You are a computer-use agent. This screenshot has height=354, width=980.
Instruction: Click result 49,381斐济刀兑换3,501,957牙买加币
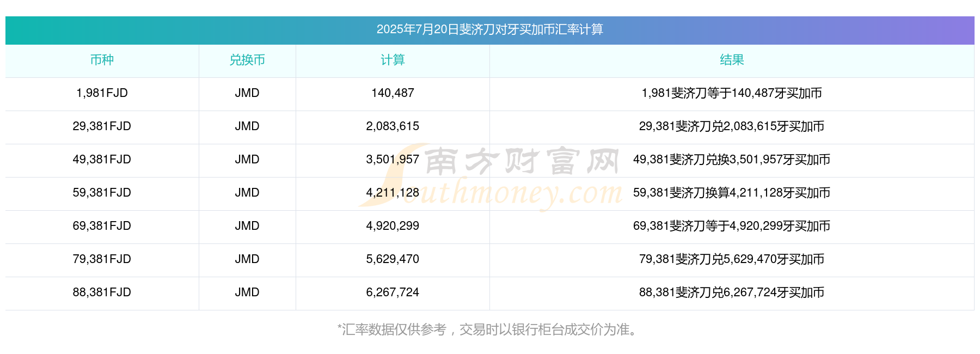[x=732, y=160]
